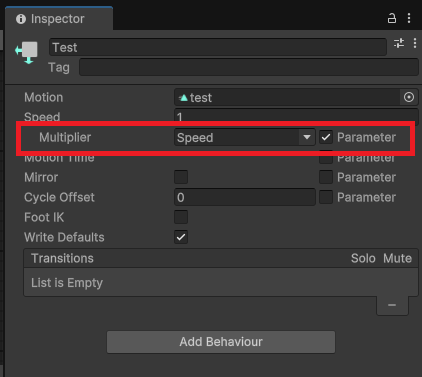The width and height of the screenshot is (422, 377).
Task: Remove transition with the minus button
Action: [x=392, y=305]
